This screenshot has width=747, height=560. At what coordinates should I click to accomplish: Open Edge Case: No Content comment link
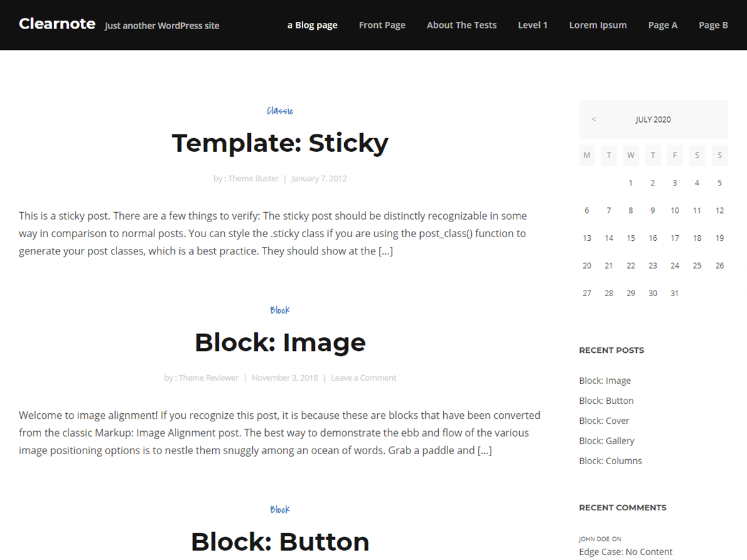626,552
